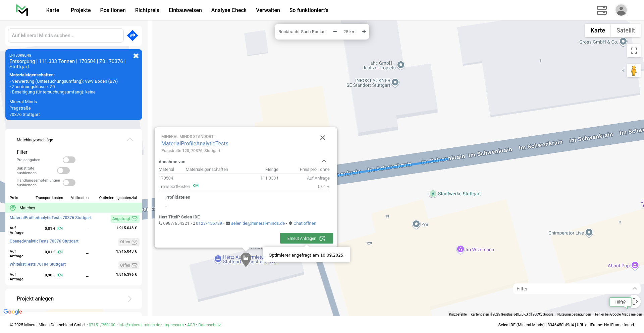Increase Rückfracht search radius with plus
This screenshot has height=333, width=644.
tap(364, 31)
